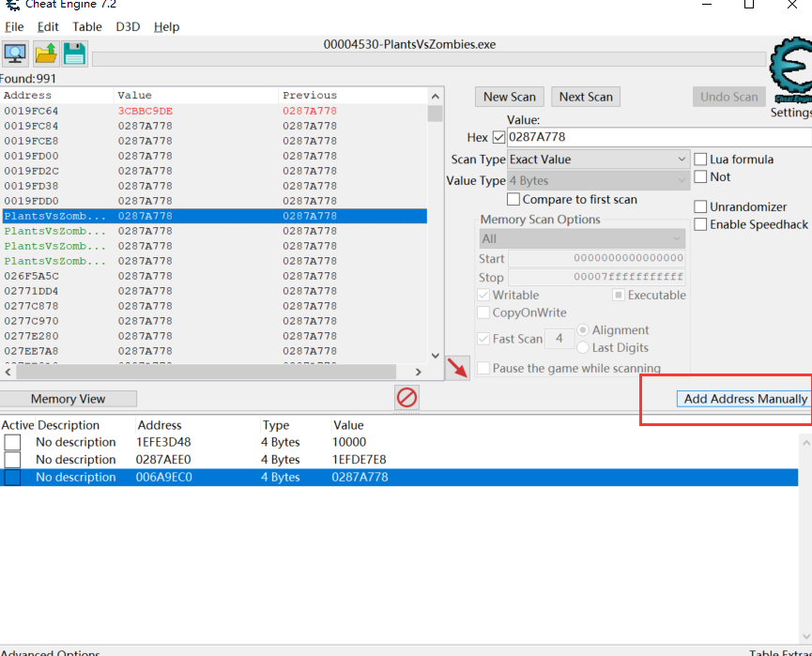Image resolution: width=812 pixels, height=656 pixels.
Task: Click the results list scroll down arrow
Action: point(435,356)
